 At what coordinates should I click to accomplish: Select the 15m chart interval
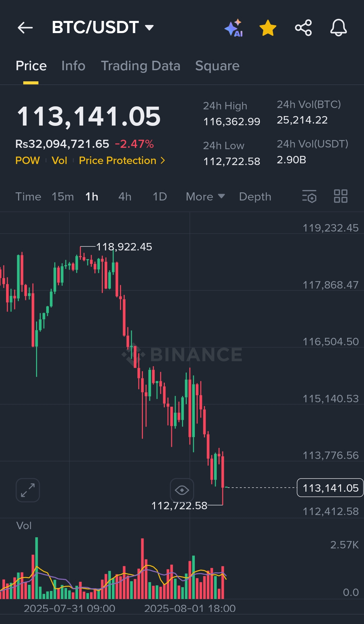coord(63,196)
